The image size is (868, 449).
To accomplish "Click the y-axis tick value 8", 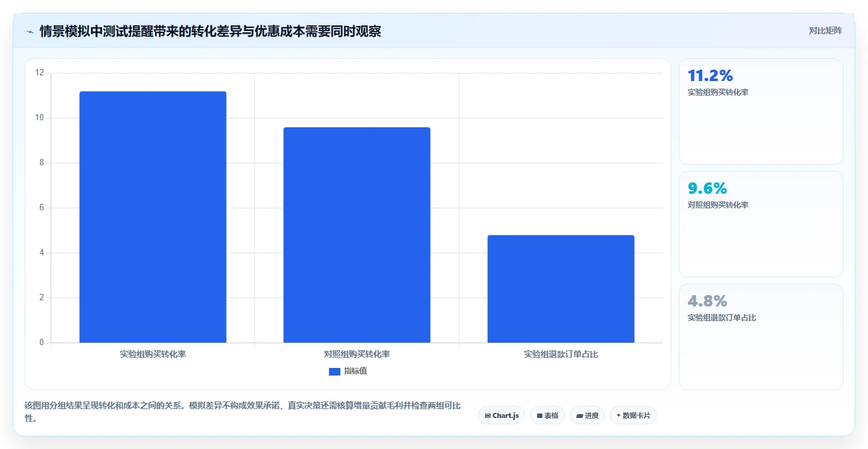I will click(x=42, y=163).
